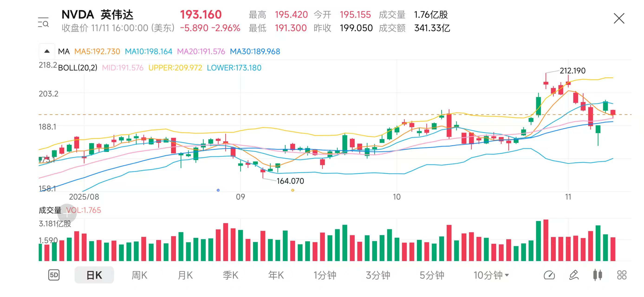Image resolution: width=644 pixels, height=297 pixels.
Task: Open the four-square grid layout icon
Action: tap(621, 275)
